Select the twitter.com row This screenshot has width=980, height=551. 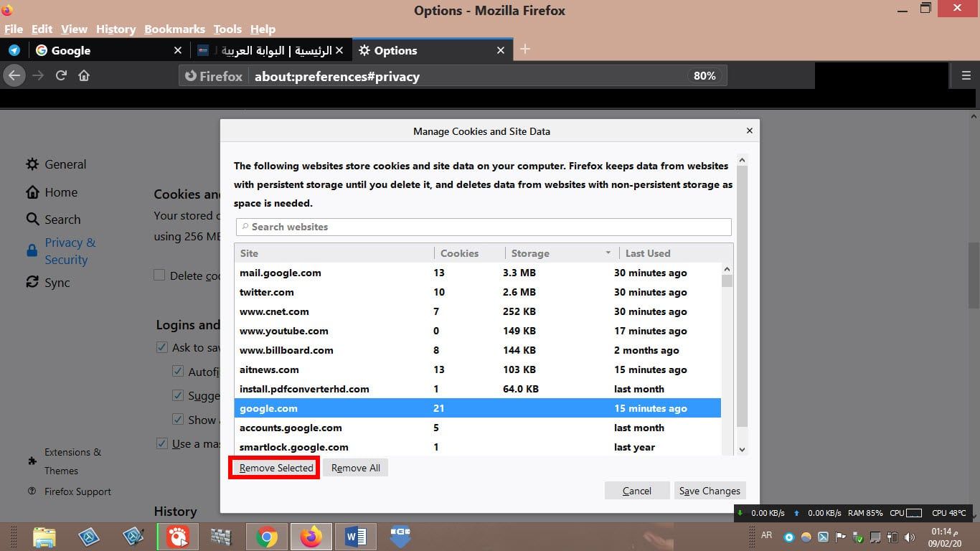click(x=477, y=292)
